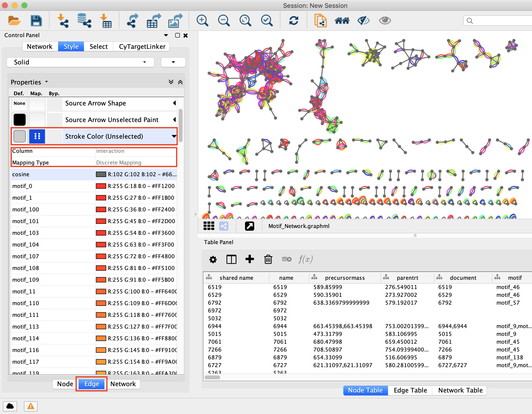This screenshot has height=414, width=532.
Task: Open the Properties dropdown arrow
Action: click(x=46, y=82)
